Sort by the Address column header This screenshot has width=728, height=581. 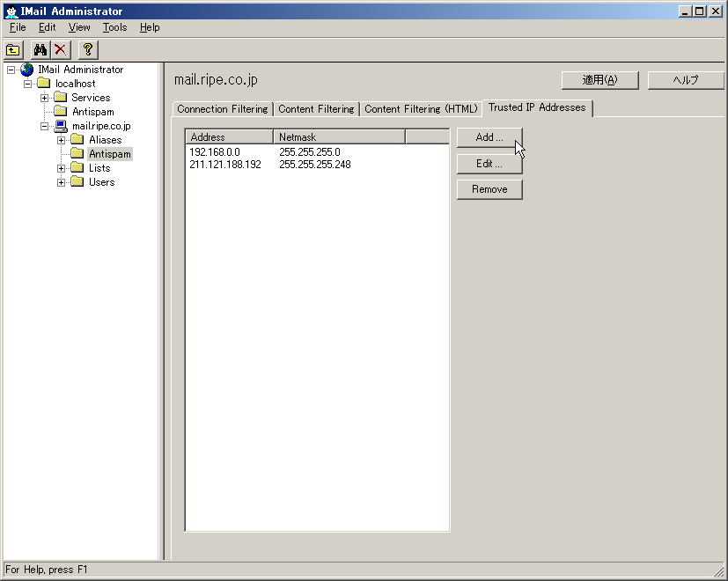pyautogui.click(x=230, y=137)
